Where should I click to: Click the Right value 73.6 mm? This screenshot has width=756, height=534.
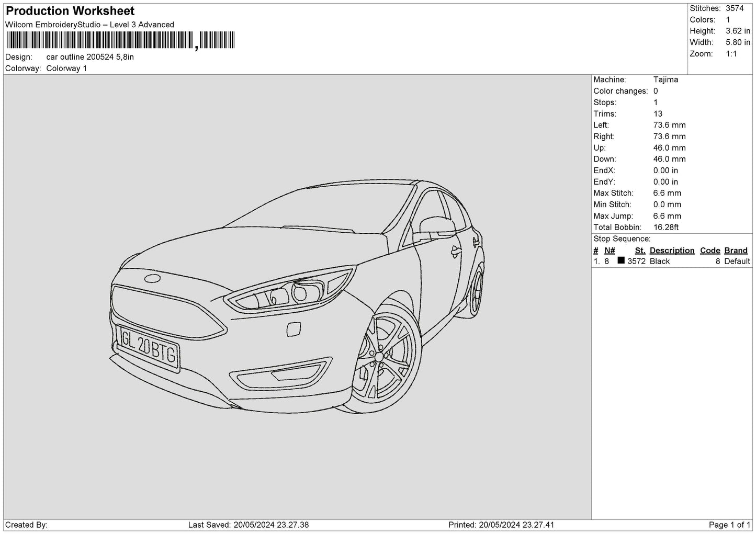click(669, 137)
